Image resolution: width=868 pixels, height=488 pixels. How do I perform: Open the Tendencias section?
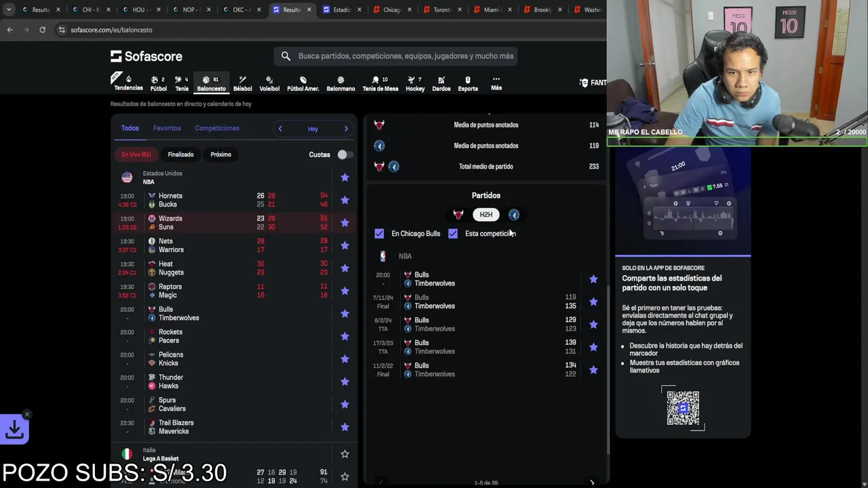click(x=128, y=83)
